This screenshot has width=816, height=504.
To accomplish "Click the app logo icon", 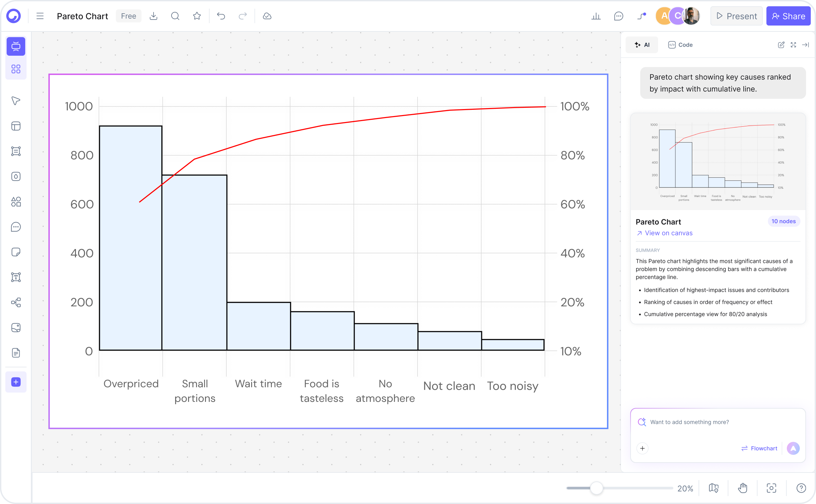I will (x=14, y=16).
